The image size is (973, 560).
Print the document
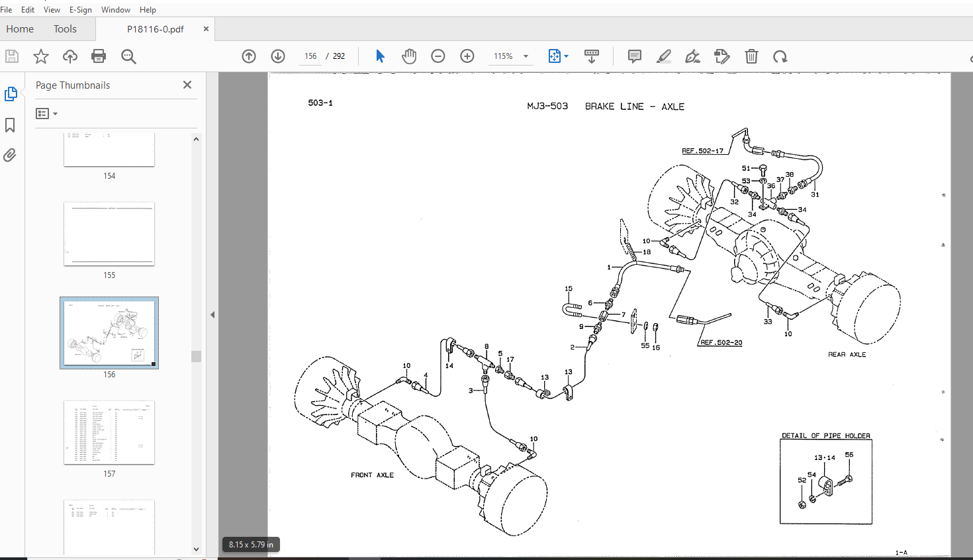coord(99,56)
